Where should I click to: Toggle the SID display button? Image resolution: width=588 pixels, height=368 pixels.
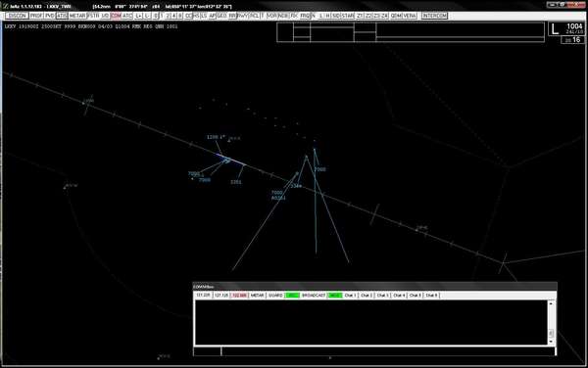(336, 16)
